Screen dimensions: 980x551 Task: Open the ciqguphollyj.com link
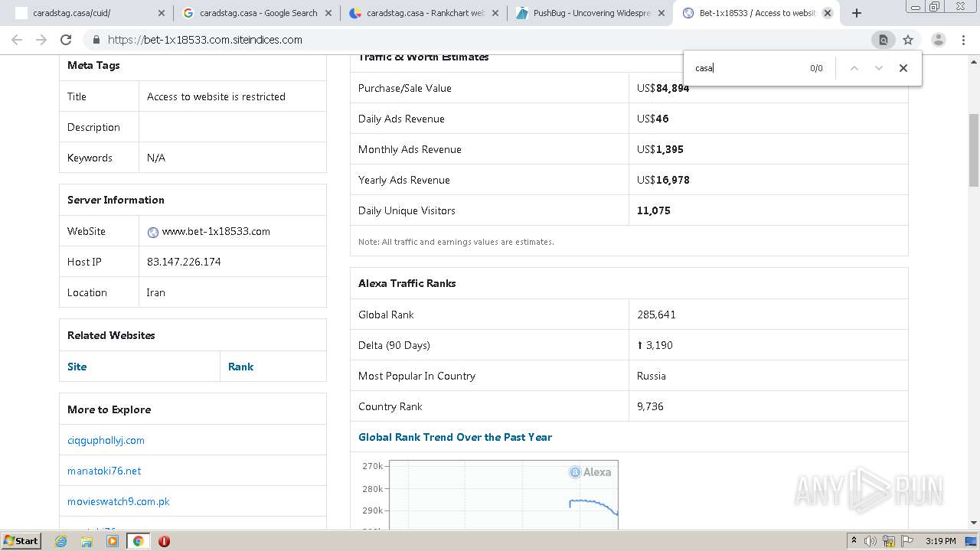[x=106, y=440]
